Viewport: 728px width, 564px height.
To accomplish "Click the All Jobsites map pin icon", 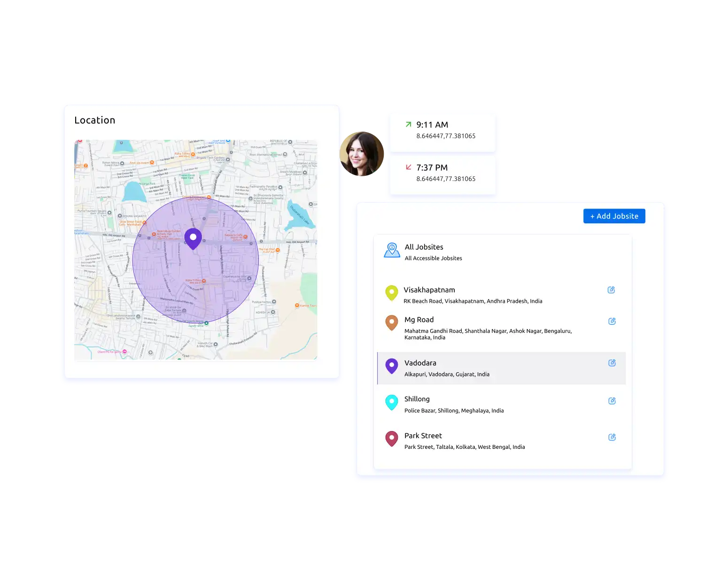I will pos(392,250).
